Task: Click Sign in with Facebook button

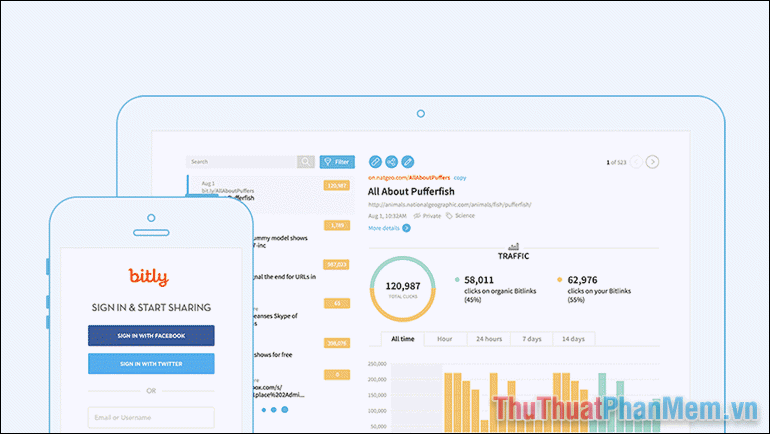Action: point(151,336)
